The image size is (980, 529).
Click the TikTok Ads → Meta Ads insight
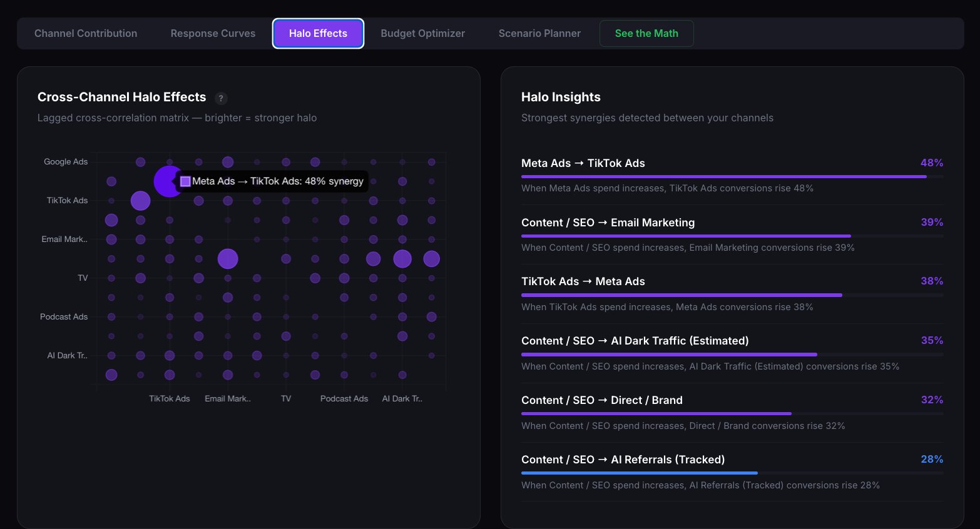point(583,281)
